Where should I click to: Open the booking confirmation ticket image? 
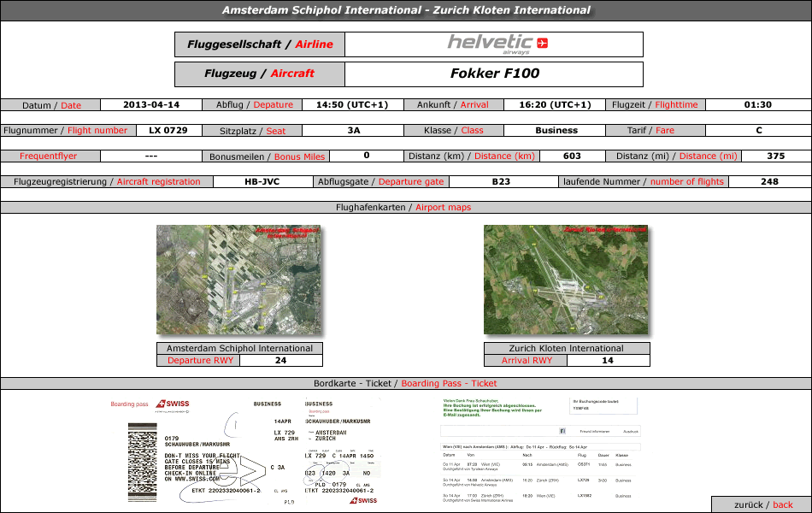point(541,451)
